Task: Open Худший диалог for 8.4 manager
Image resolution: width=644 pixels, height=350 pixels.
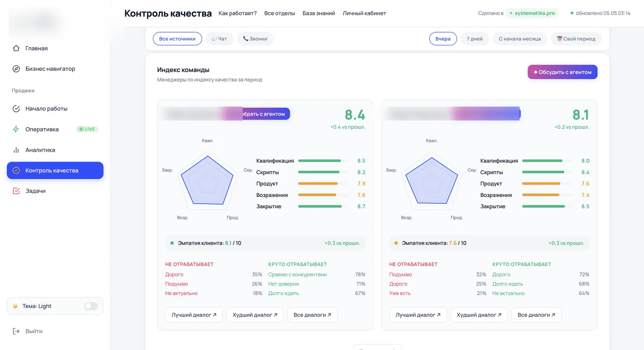Action: 255,315
